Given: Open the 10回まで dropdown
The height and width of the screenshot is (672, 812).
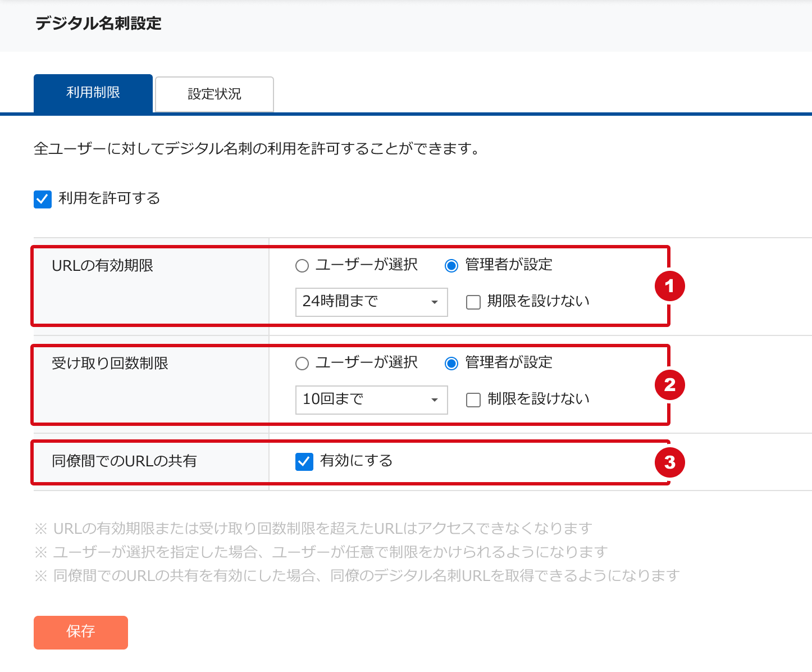Looking at the screenshot, I should point(372,400).
